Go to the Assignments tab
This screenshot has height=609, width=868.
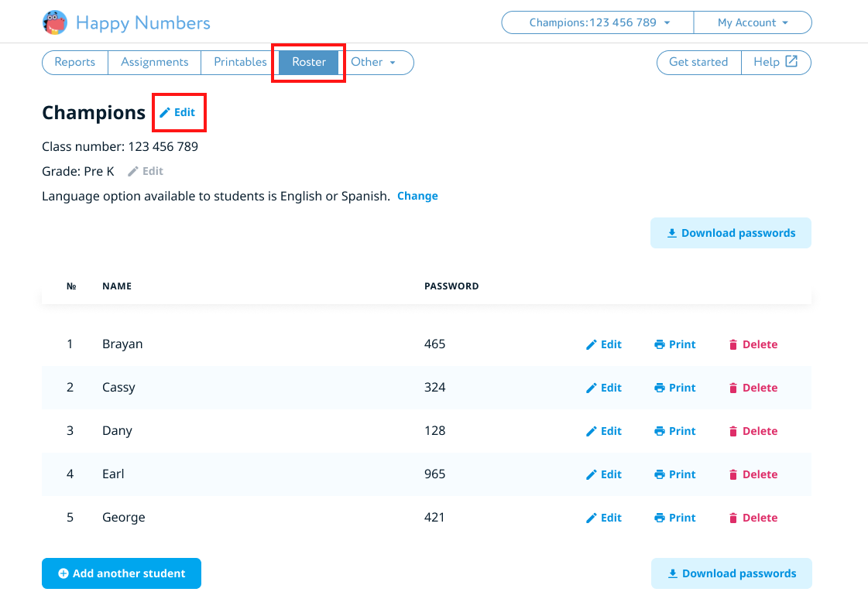click(154, 62)
